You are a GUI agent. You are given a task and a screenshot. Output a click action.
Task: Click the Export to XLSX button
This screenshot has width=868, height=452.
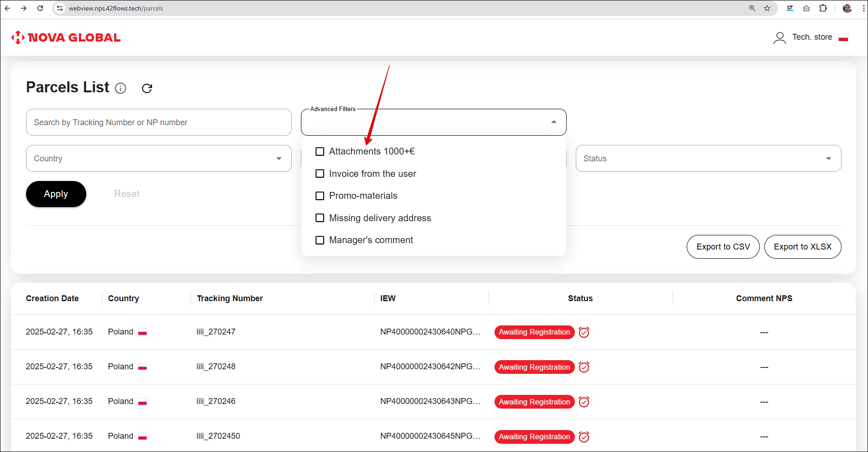[x=802, y=247]
